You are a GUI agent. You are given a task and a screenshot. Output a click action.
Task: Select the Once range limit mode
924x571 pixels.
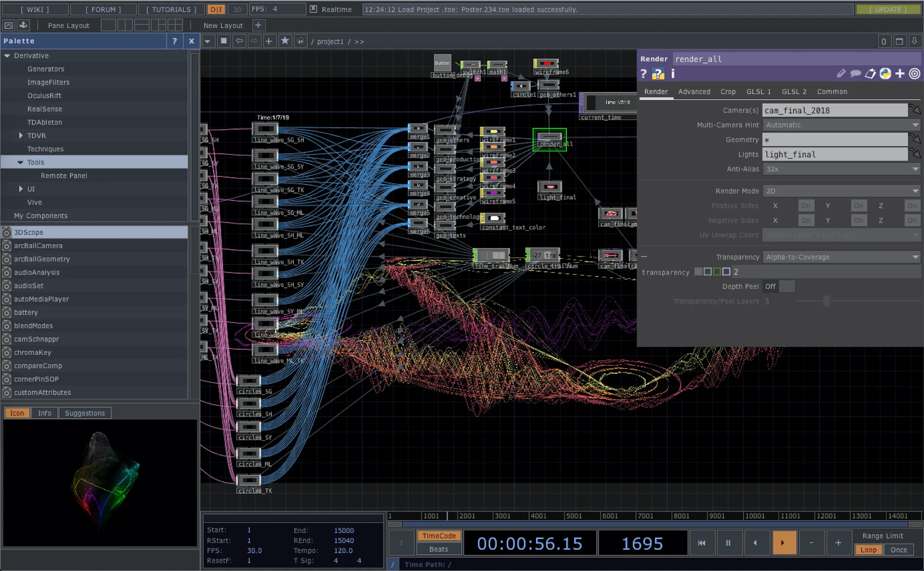(898, 550)
